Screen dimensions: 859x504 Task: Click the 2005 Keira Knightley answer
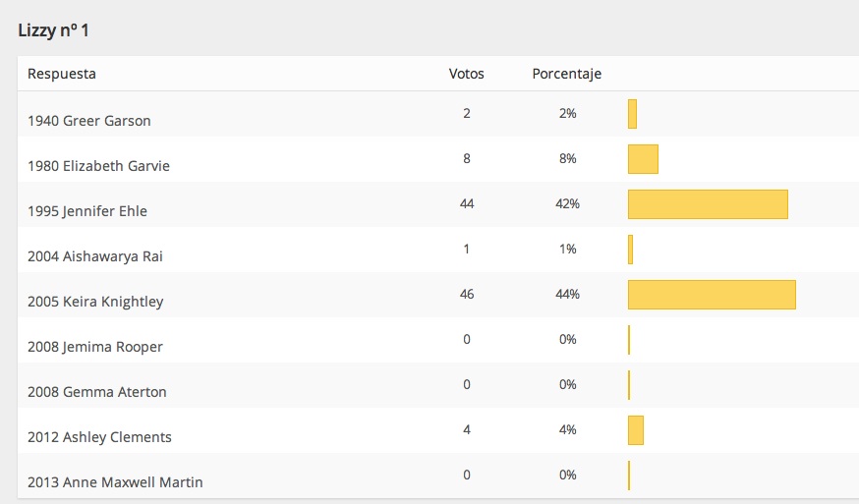95,302
